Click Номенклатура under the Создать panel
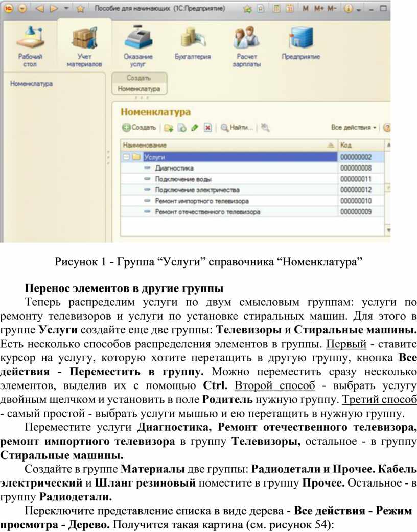The height and width of the screenshot is (532, 417). point(139,89)
